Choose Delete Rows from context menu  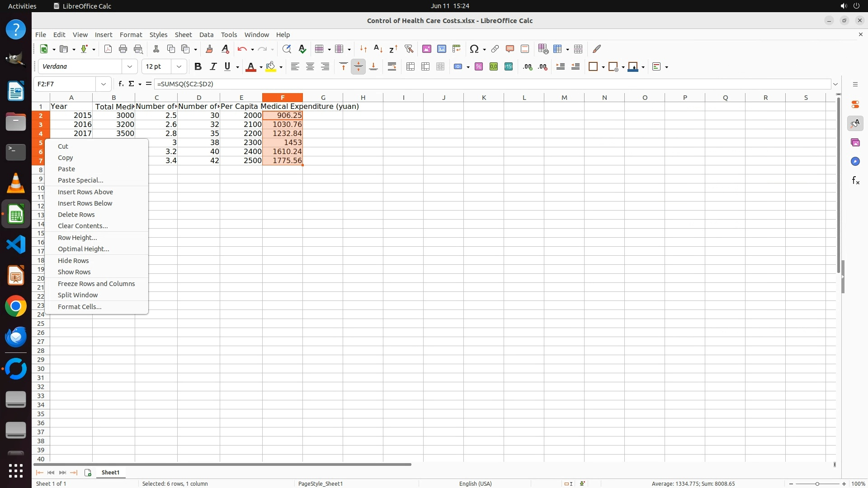[76, 215]
